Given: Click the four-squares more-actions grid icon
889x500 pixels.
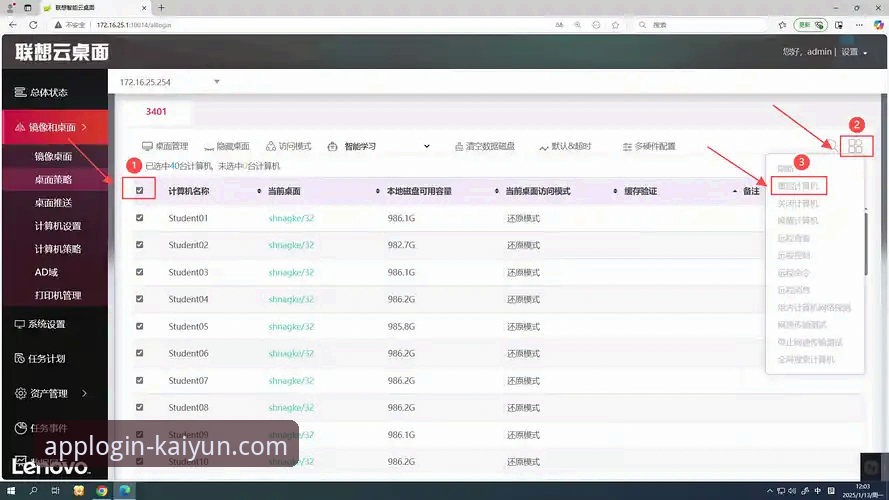Looking at the screenshot, I should point(855,146).
